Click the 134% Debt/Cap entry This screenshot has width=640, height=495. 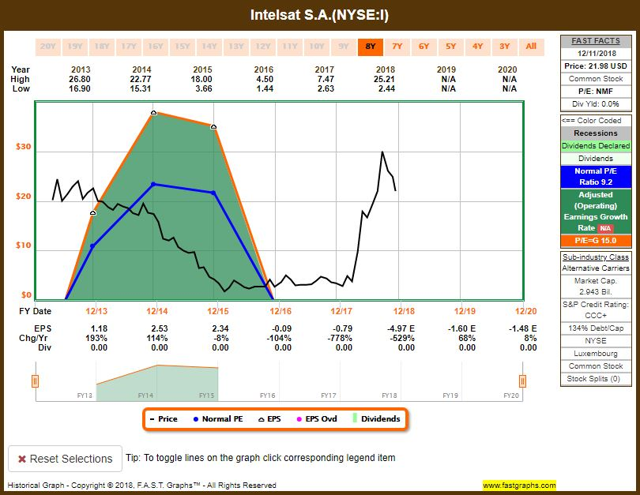pos(596,328)
